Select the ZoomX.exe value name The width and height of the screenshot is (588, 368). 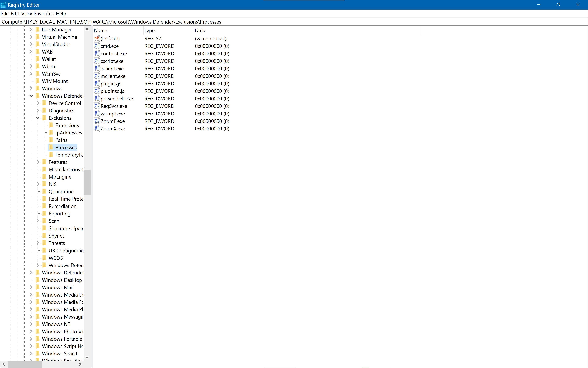tap(113, 128)
